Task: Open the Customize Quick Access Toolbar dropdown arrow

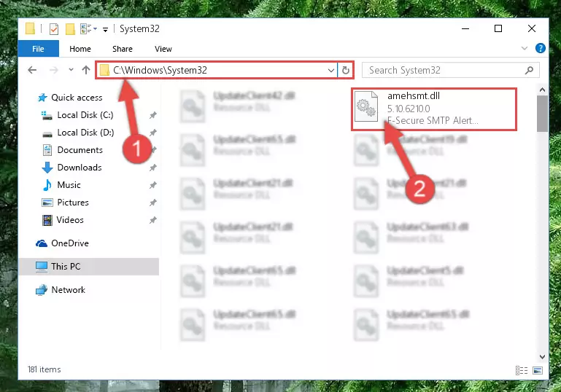Action: 106,29
